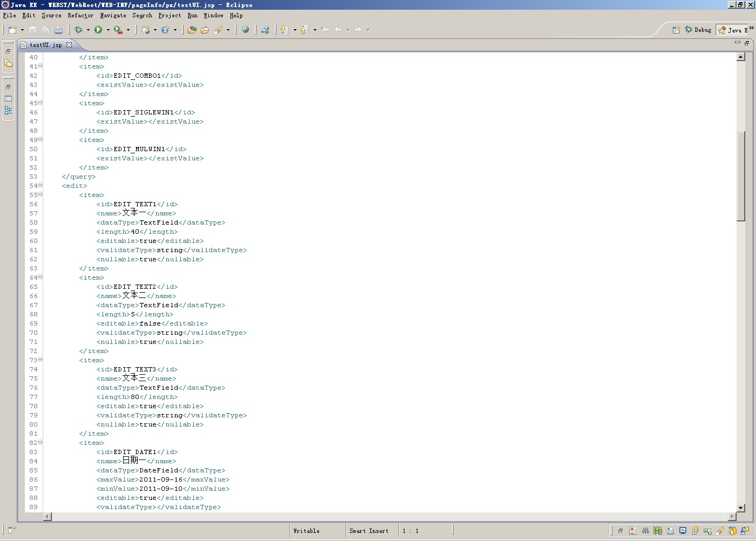Image resolution: width=756 pixels, height=541 pixels.
Task: Open the Properties sliders icon in status bar
Action: (645, 531)
